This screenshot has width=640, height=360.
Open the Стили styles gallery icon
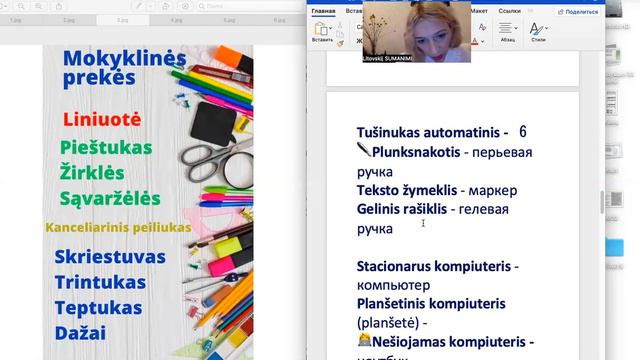pos(536,29)
